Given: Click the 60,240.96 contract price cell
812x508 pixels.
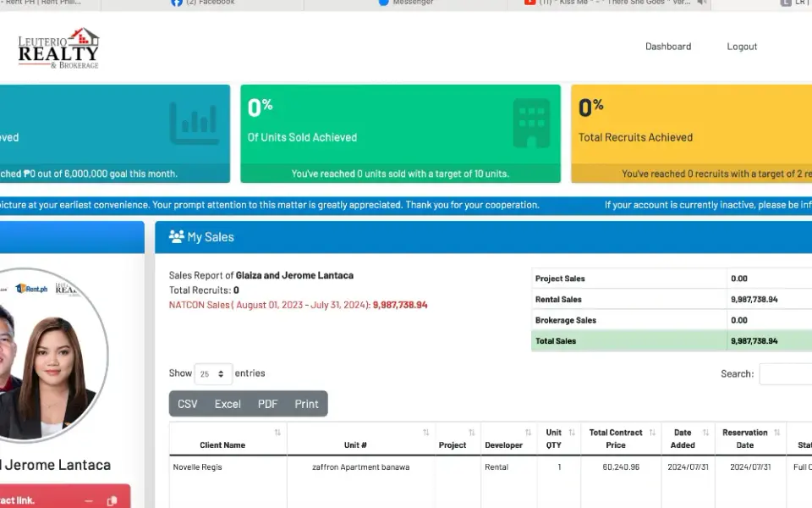Looking at the screenshot, I should [x=621, y=467].
